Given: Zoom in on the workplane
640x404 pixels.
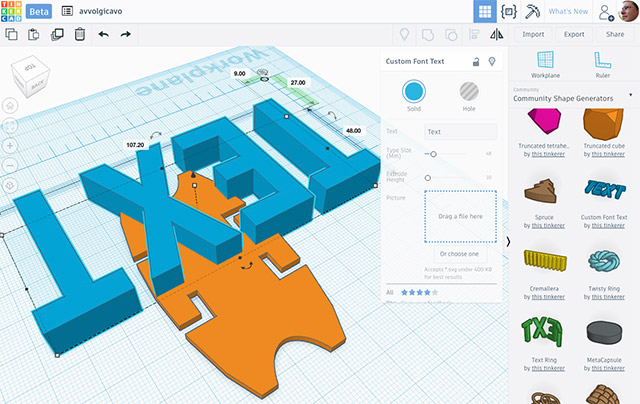Looking at the screenshot, I should (11, 144).
